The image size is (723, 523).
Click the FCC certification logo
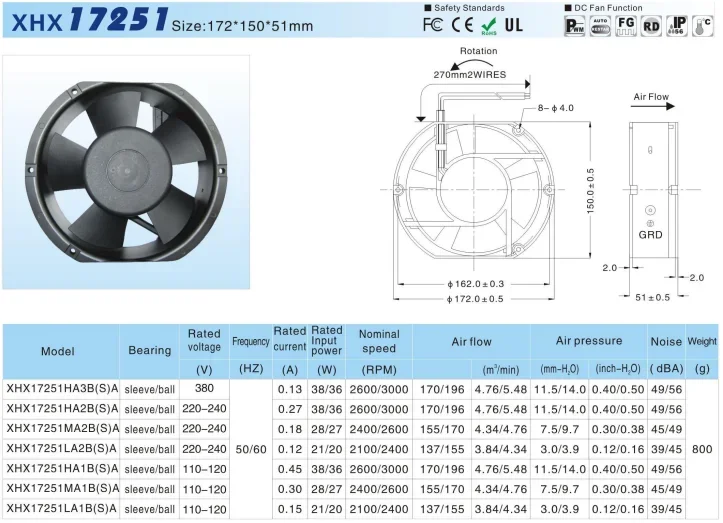coord(433,24)
